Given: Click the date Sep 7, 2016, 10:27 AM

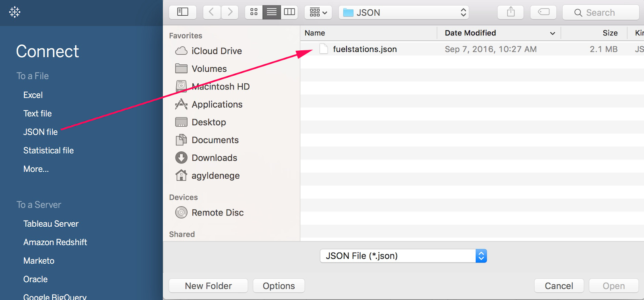Looking at the screenshot, I should [x=491, y=49].
